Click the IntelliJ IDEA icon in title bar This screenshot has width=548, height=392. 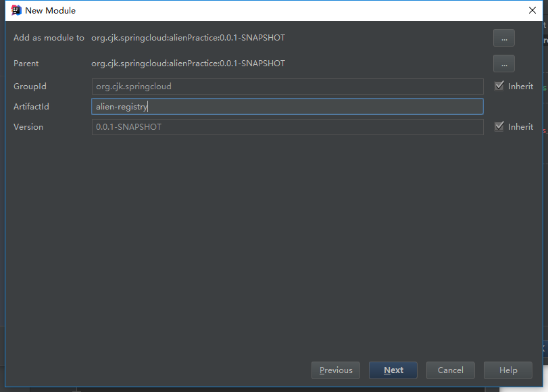tap(16, 11)
